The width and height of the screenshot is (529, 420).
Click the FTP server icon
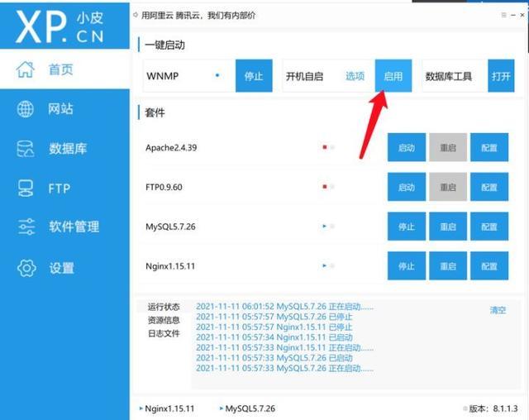click(x=26, y=189)
